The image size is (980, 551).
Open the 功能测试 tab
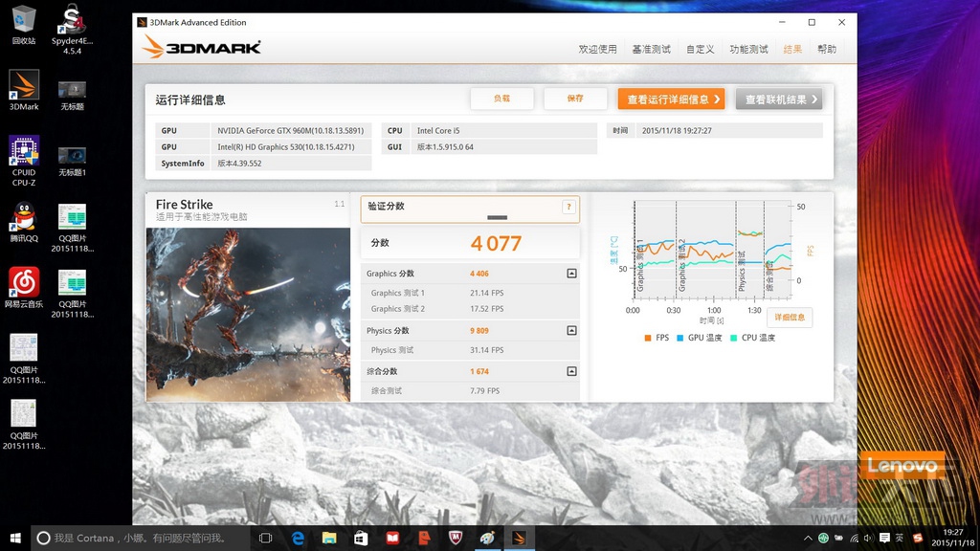click(748, 49)
